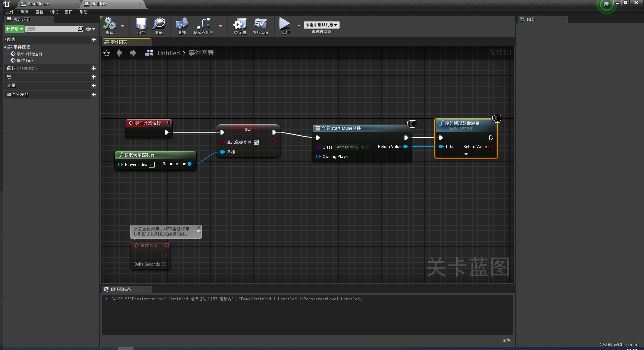This screenshot has height=350, width=644.
Task: Collapse the 图表 section triangle
Action: tap(5, 39)
